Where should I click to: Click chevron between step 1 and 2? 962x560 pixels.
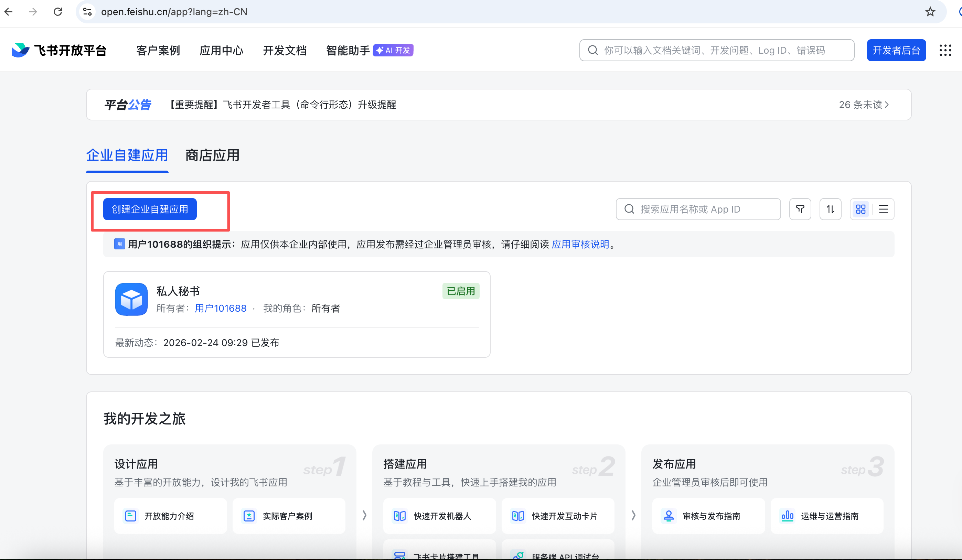364,515
